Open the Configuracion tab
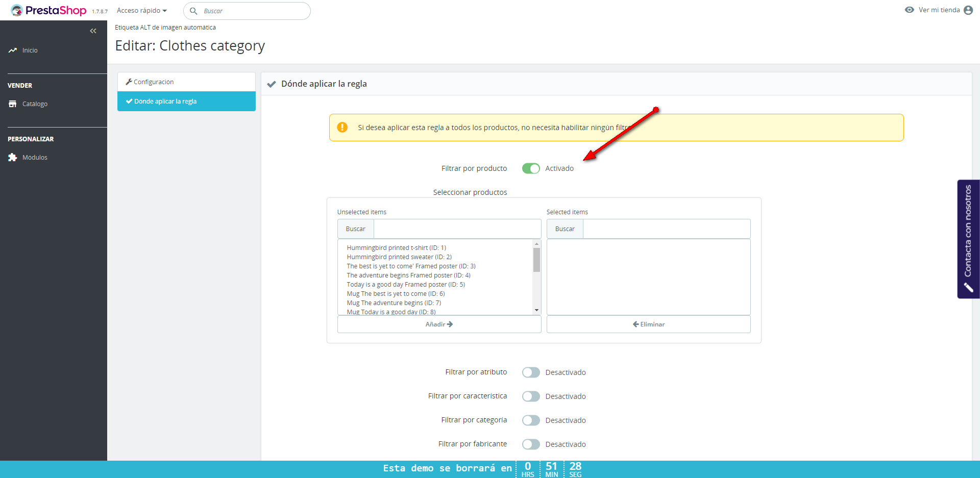Screen dimensions: 980x478 coord(186,82)
